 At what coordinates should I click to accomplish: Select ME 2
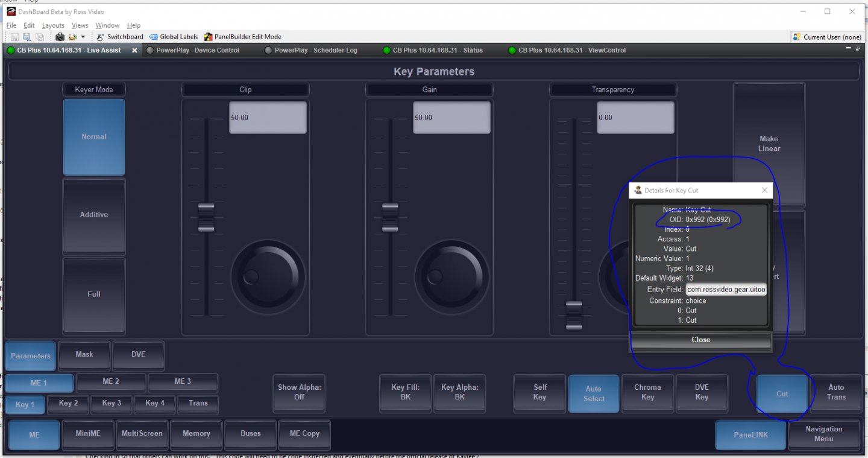pyautogui.click(x=111, y=382)
